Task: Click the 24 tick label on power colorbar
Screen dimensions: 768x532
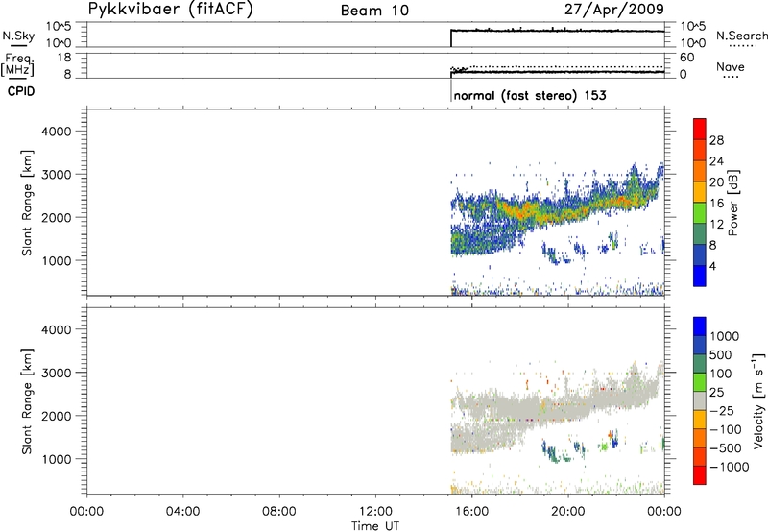Action: (x=716, y=161)
